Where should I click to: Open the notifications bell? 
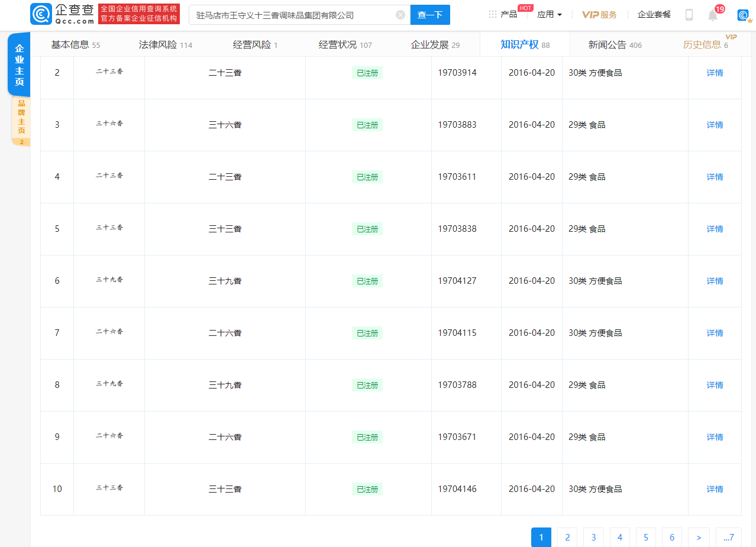pyautogui.click(x=713, y=15)
